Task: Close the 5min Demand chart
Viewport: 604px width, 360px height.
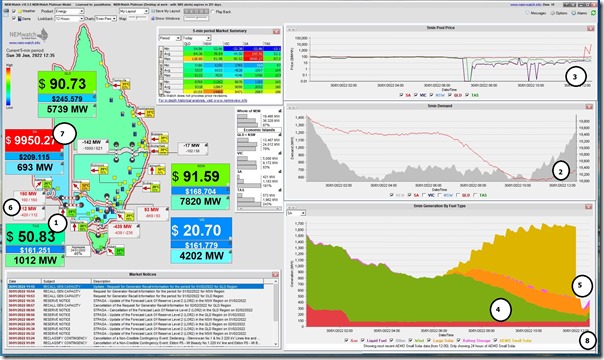Action: [589, 107]
